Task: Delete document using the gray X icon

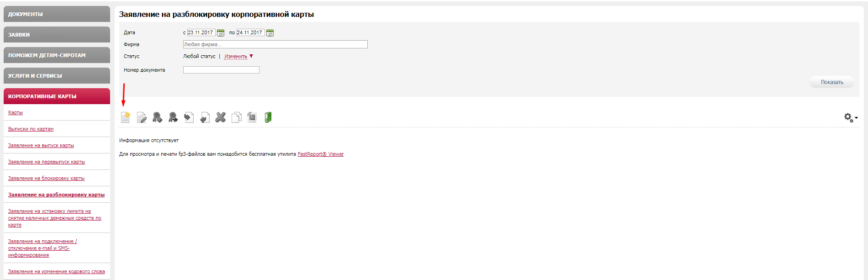Action: [221, 117]
